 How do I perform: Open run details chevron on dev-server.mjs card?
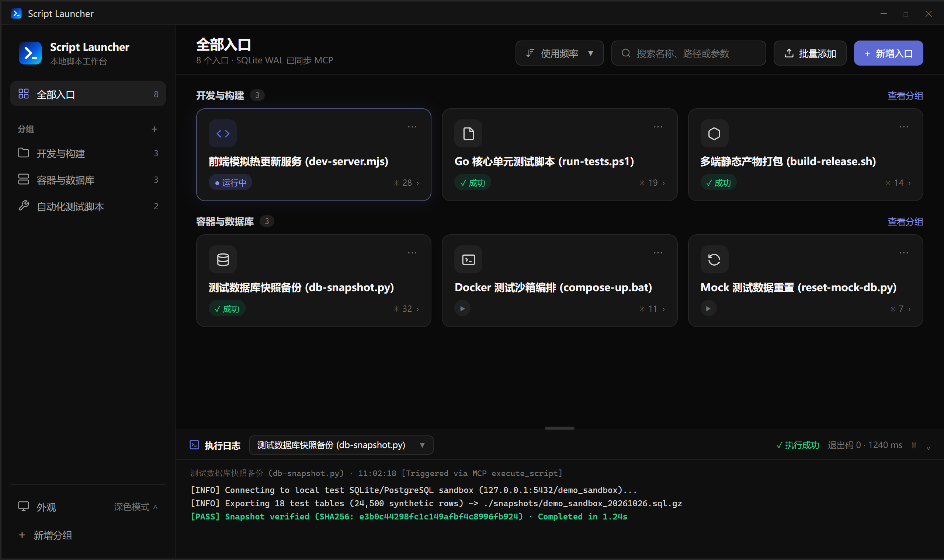pos(418,183)
